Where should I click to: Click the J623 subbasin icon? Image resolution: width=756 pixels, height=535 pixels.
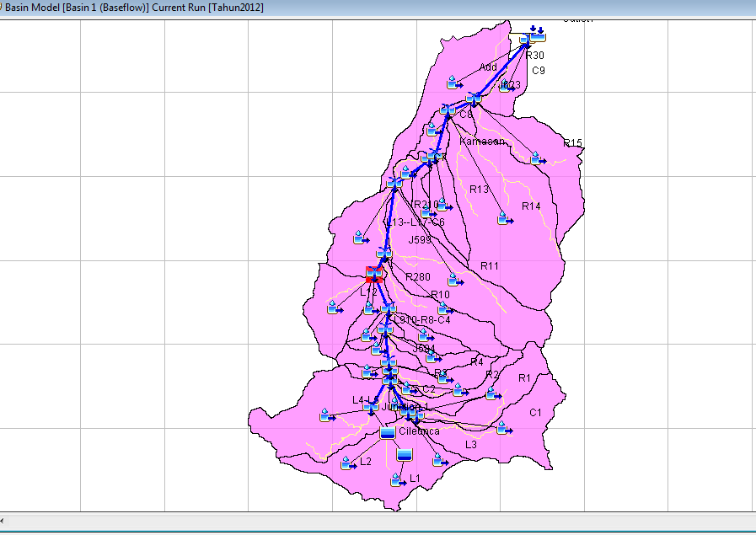click(x=506, y=84)
